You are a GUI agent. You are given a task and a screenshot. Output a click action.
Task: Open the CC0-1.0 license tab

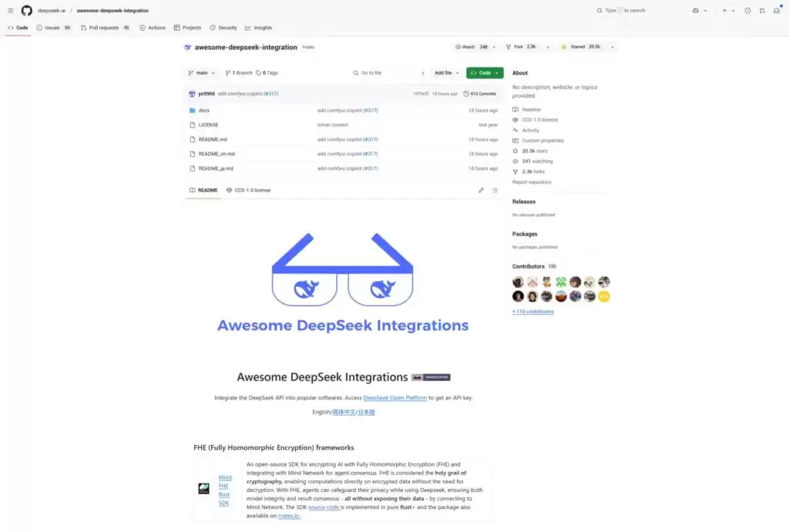pyautogui.click(x=249, y=190)
